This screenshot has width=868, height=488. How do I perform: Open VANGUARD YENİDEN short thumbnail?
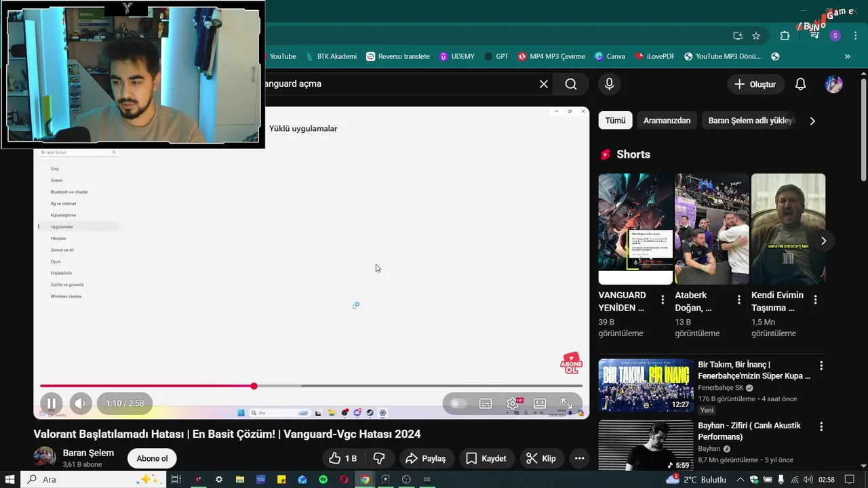[x=635, y=229]
